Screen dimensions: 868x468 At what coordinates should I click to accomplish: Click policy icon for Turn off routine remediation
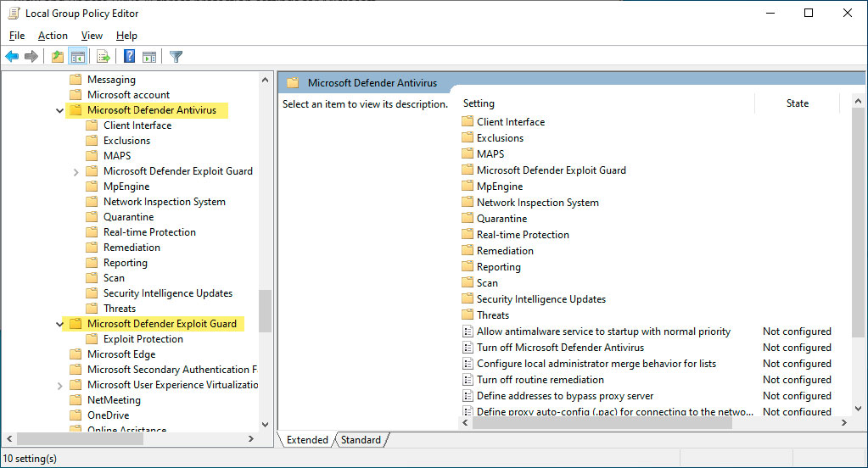[x=468, y=380]
